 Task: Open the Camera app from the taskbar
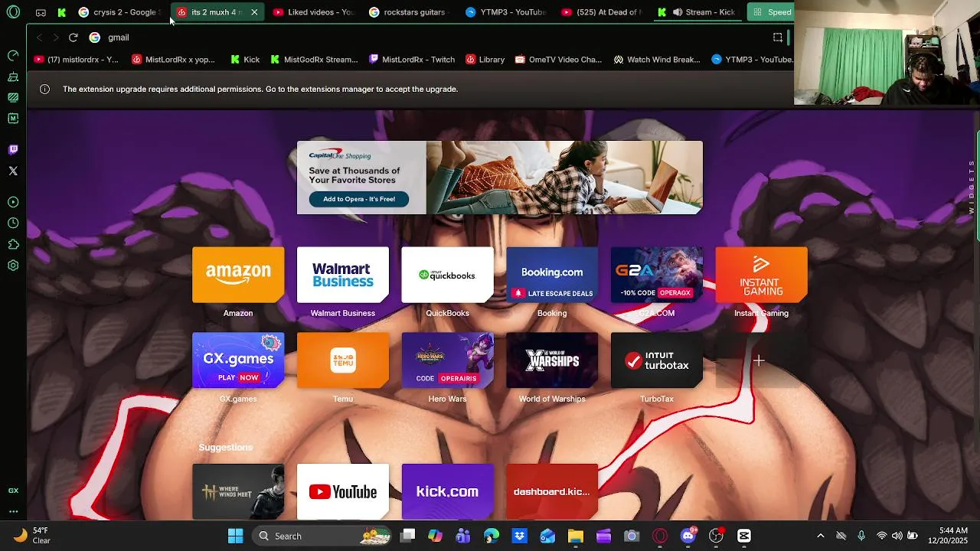click(x=632, y=536)
